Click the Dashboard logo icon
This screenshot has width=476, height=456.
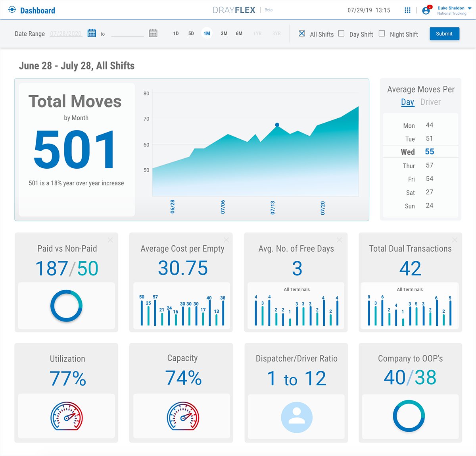coord(12,10)
